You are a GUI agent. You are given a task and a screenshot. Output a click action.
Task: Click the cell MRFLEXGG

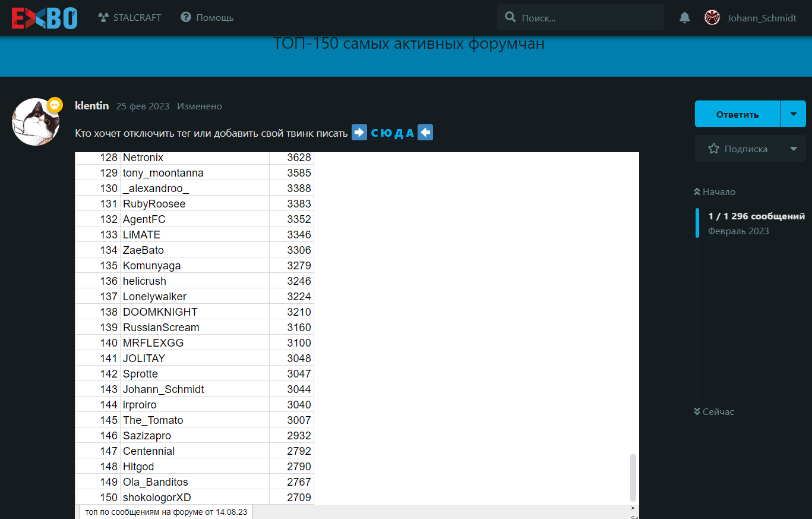[x=195, y=343]
